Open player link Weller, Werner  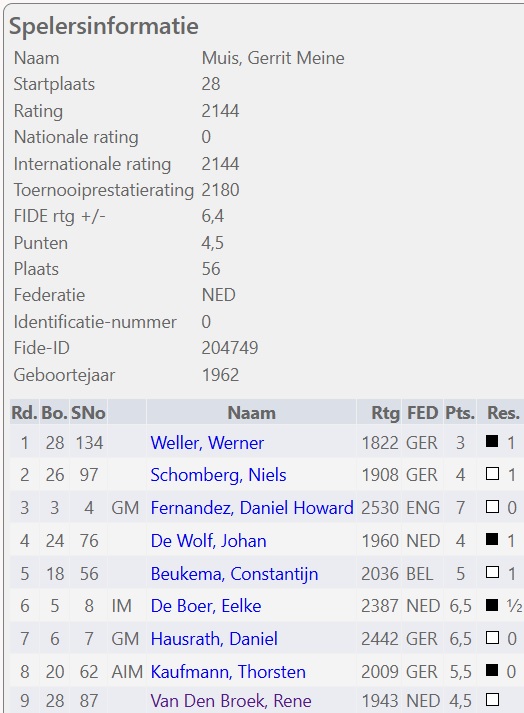(x=207, y=442)
